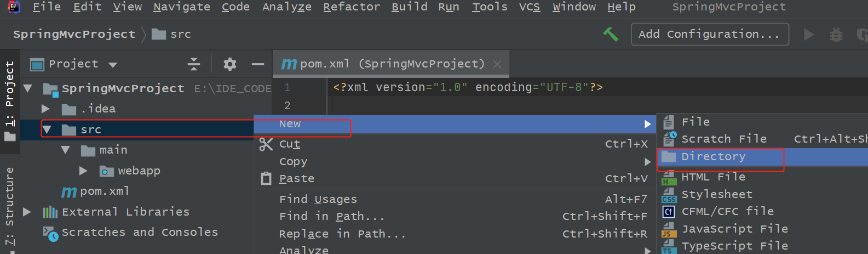Screen dimensions: 868x254
Task: Click the Run play arrow icon
Action: pyautogui.click(x=808, y=35)
